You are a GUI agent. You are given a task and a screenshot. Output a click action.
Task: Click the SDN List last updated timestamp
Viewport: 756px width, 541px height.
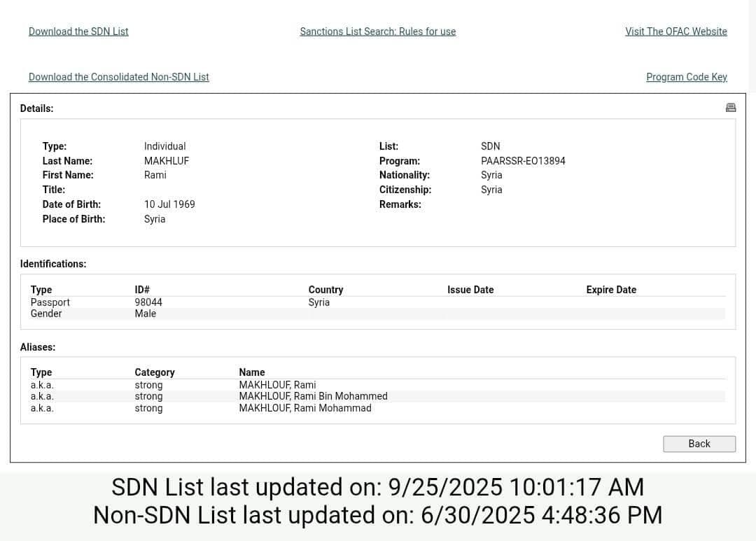(377, 487)
